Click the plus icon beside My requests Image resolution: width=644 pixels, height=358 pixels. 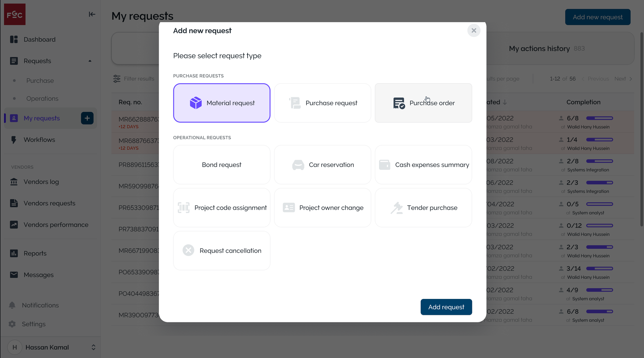[87, 118]
